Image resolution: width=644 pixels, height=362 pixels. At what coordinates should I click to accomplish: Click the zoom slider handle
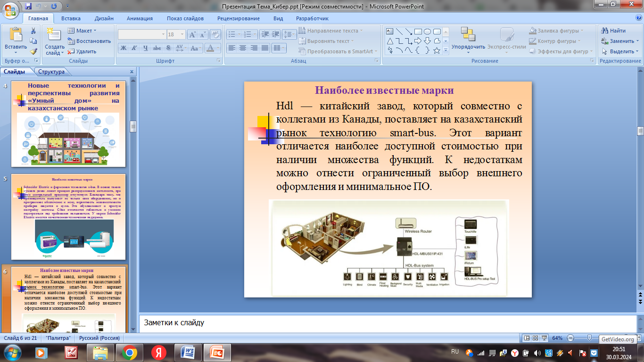[x=589, y=338]
